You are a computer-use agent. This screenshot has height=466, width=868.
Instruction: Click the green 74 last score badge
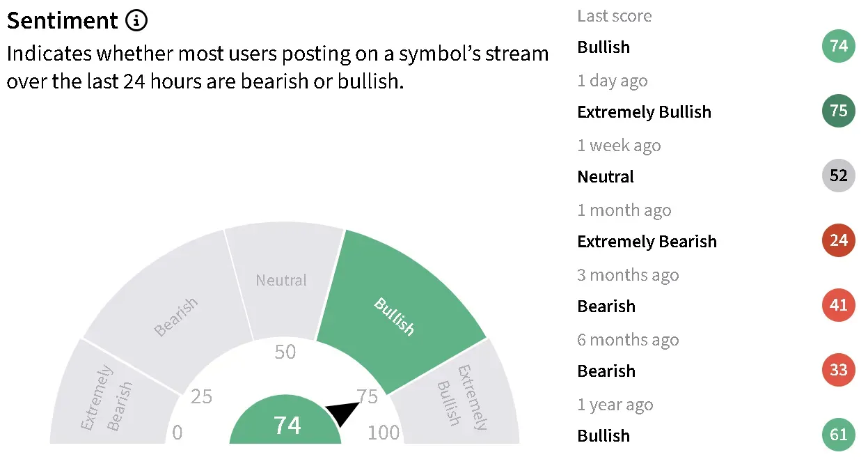(x=839, y=46)
